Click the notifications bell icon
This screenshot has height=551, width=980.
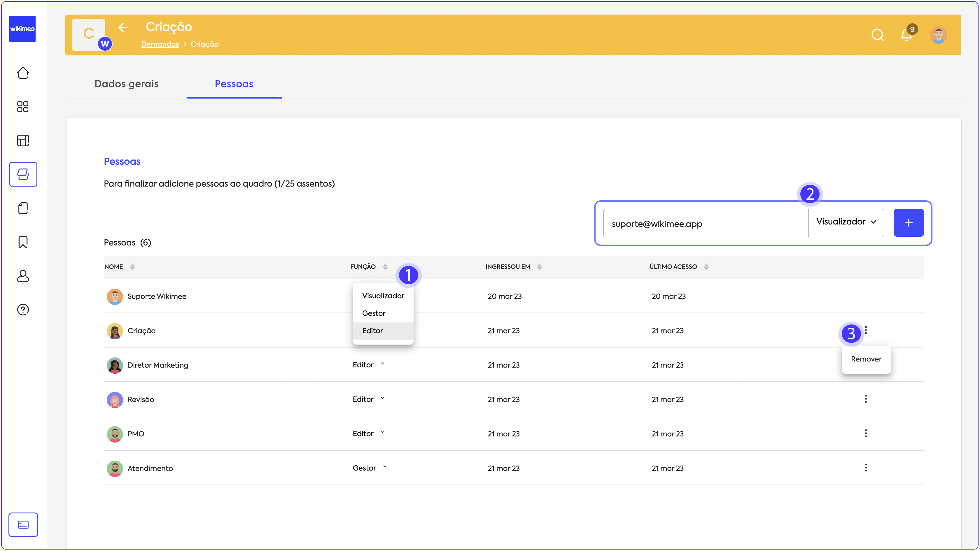coord(906,35)
